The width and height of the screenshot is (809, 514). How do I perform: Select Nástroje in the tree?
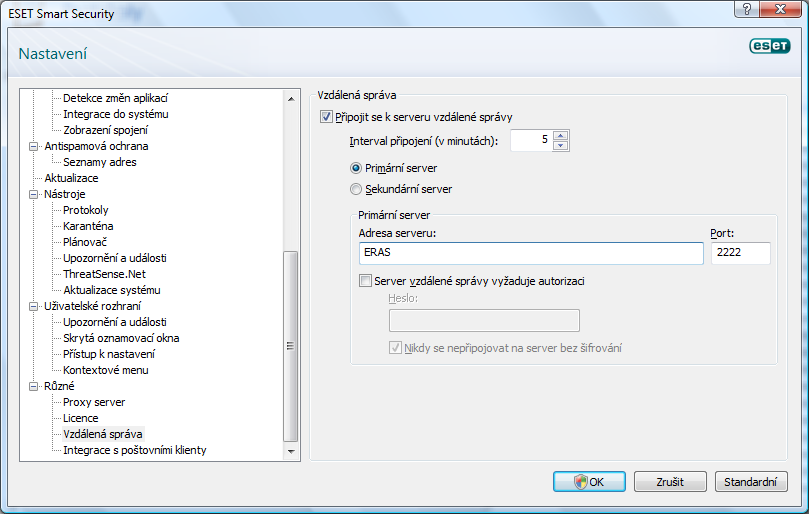click(64, 194)
